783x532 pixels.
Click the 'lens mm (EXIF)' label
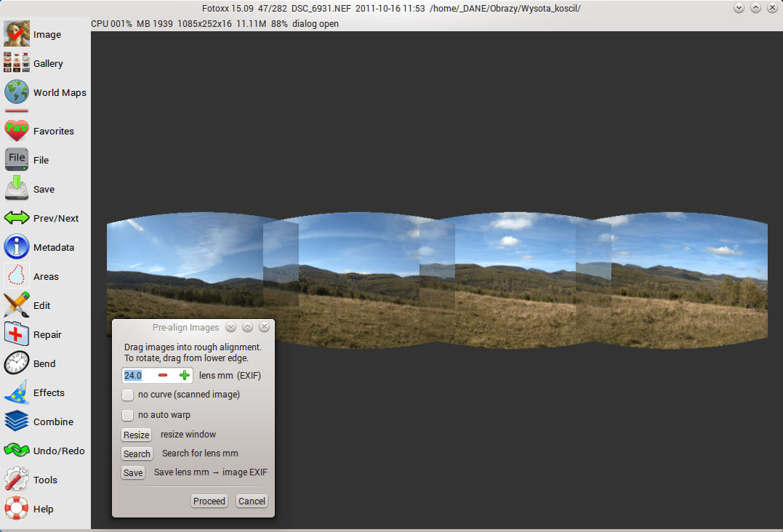click(230, 376)
